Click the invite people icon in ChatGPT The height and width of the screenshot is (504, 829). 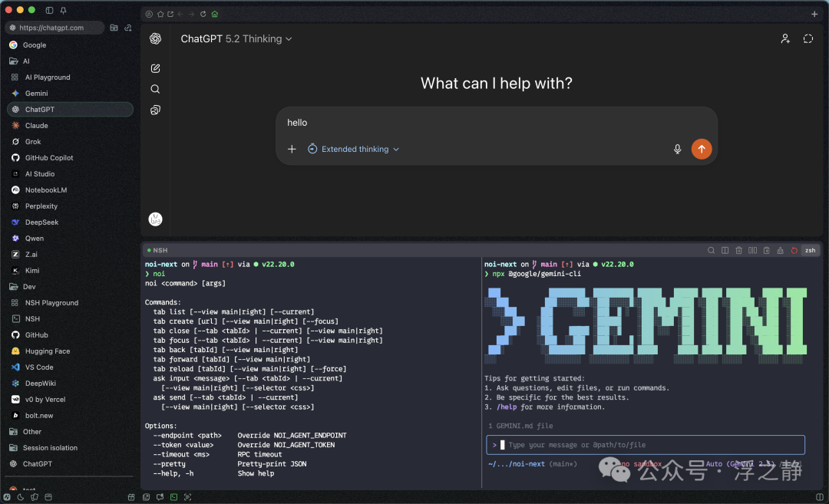[x=785, y=38]
